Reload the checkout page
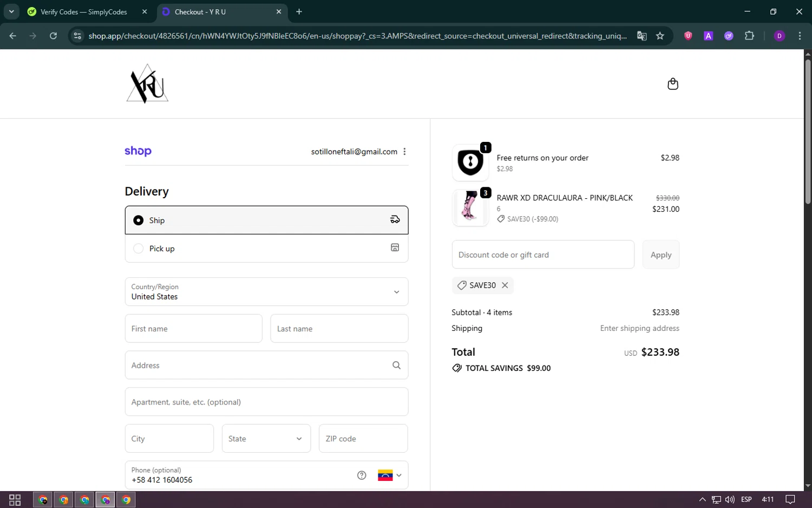This screenshot has width=812, height=508. point(53,36)
